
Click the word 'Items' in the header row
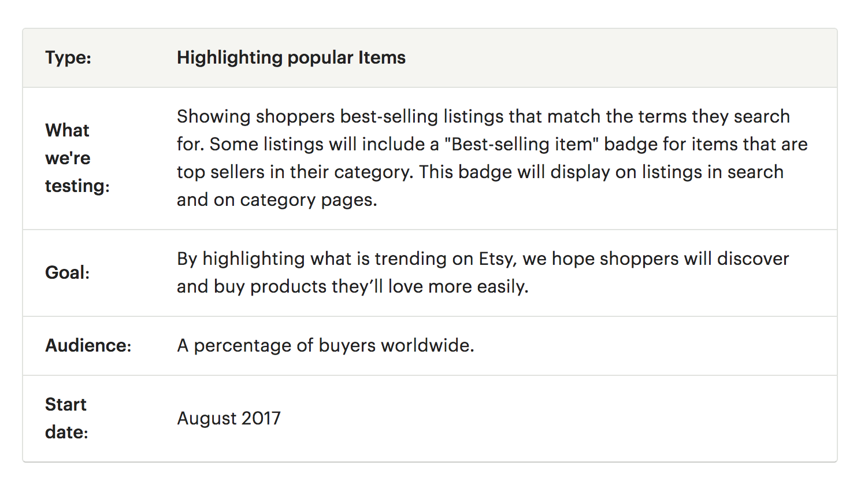382,58
